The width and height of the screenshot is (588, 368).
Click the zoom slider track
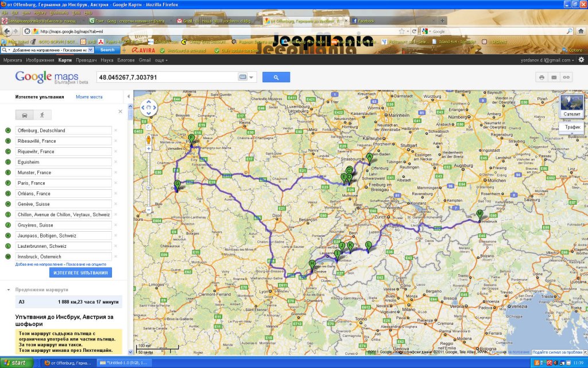point(149,179)
